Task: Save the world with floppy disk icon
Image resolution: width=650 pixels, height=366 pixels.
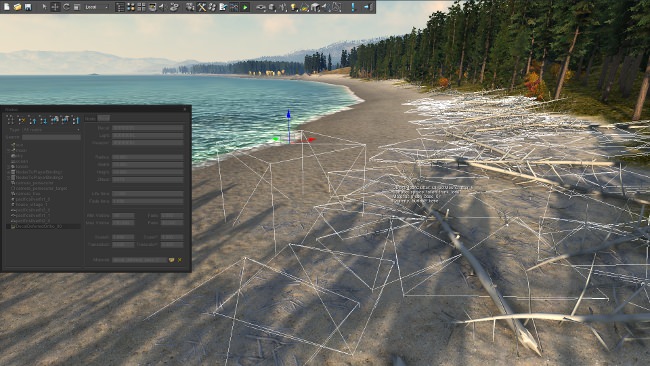Action: coord(28,7)
